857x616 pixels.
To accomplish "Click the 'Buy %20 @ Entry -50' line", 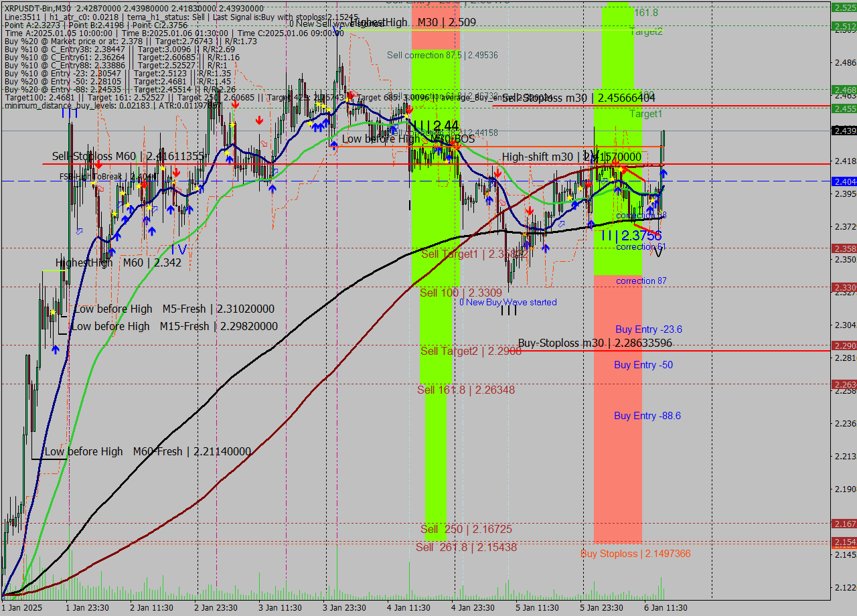I will [117, 82].
